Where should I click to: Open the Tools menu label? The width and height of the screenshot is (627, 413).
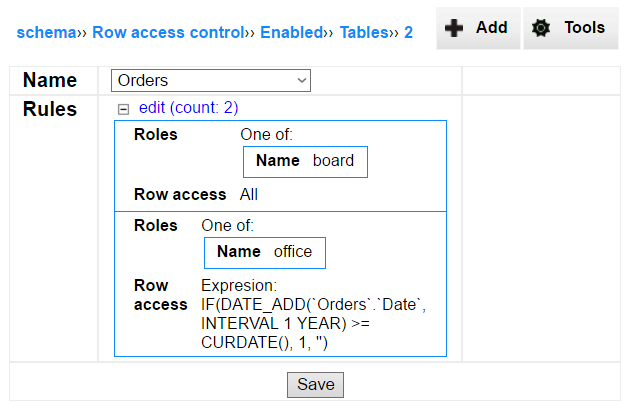(x=585, y=28)
